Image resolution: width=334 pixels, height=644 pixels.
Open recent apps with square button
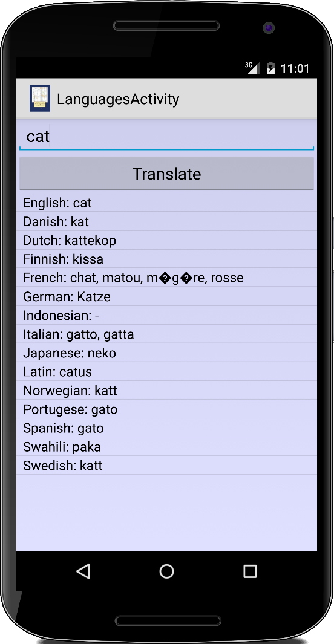tap(250, 571)
